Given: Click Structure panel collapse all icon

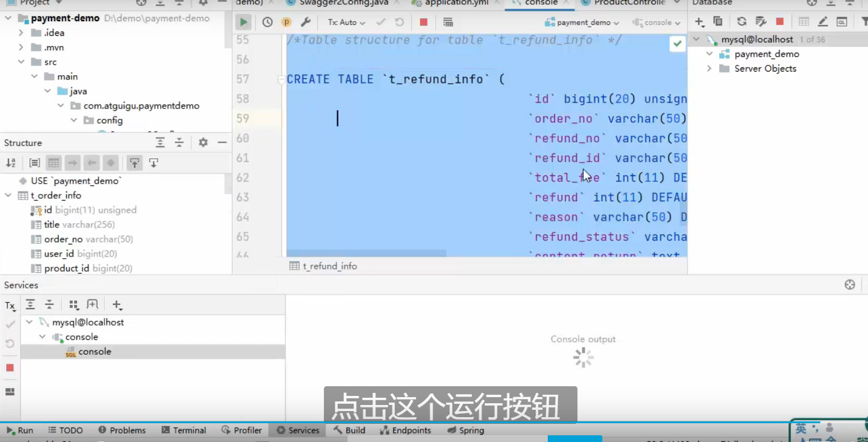Looking at the screenshot, I should coord(179,142).
